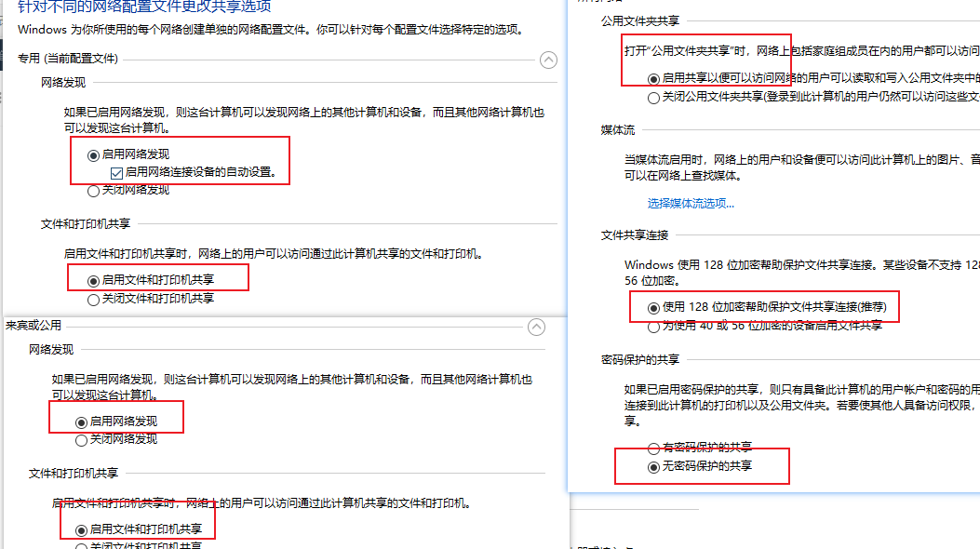This screenshot has height=549, width=980.
Task: Click the 密码保护的共享 heading
Action: 640,360
